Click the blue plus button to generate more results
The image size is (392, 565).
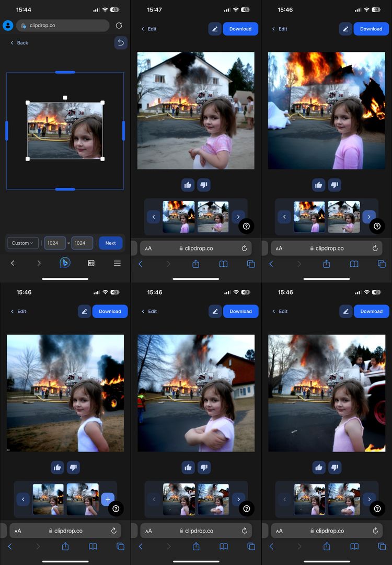coord(108,499)
